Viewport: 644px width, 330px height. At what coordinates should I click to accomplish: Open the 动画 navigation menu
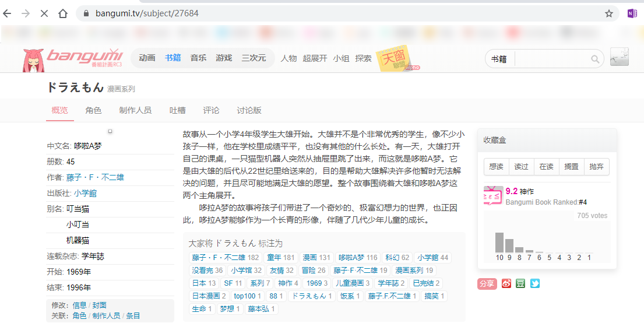[147, 58]
